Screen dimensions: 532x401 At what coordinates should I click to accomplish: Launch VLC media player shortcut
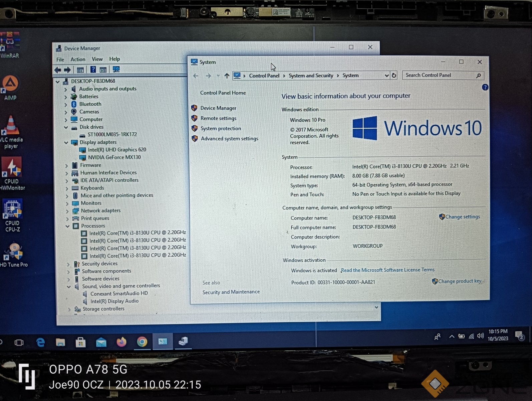click(11, 132)
